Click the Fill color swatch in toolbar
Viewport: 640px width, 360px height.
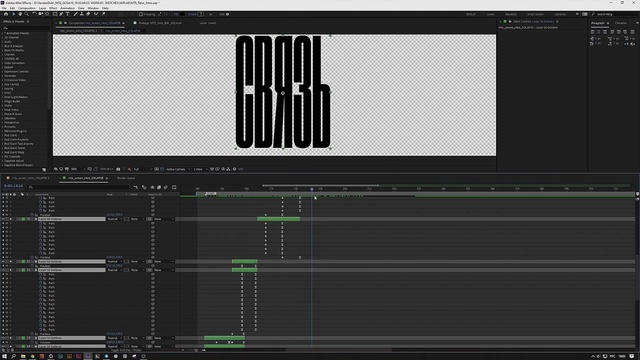coord(182,14)
